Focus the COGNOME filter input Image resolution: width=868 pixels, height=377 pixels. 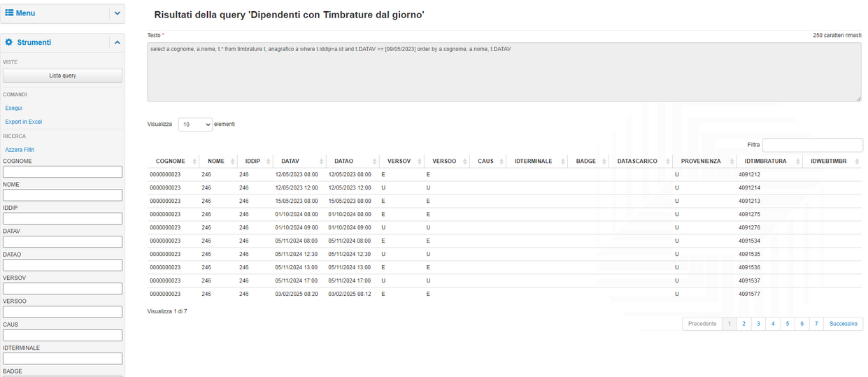(x=63, y=171)
